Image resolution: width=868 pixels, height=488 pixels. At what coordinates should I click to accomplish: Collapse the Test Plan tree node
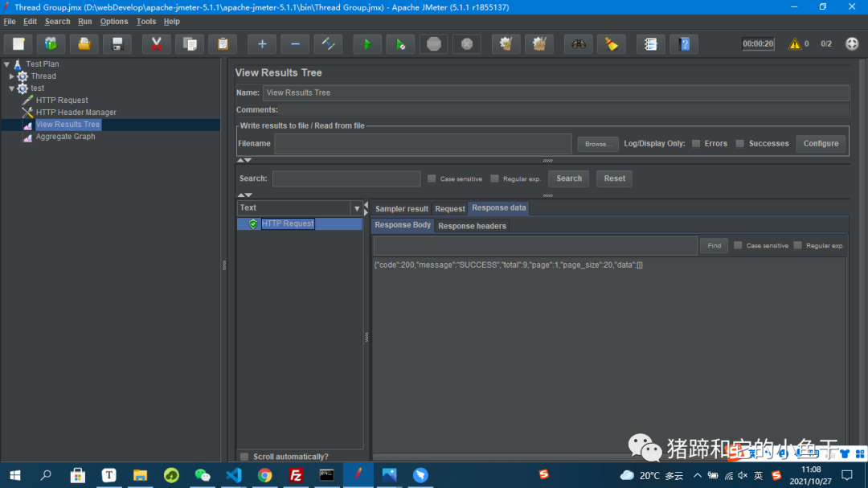click(6, 64)
